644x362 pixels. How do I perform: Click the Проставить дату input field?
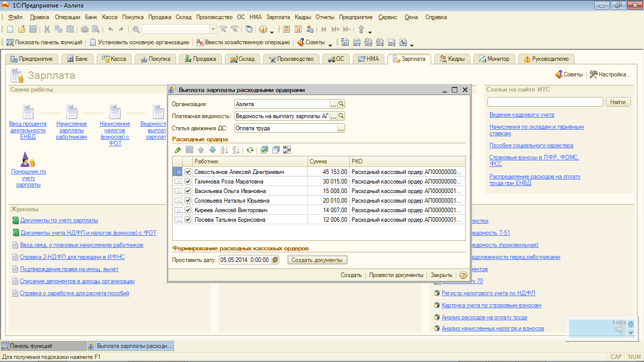pyautogui.click(x=245, y=260)
